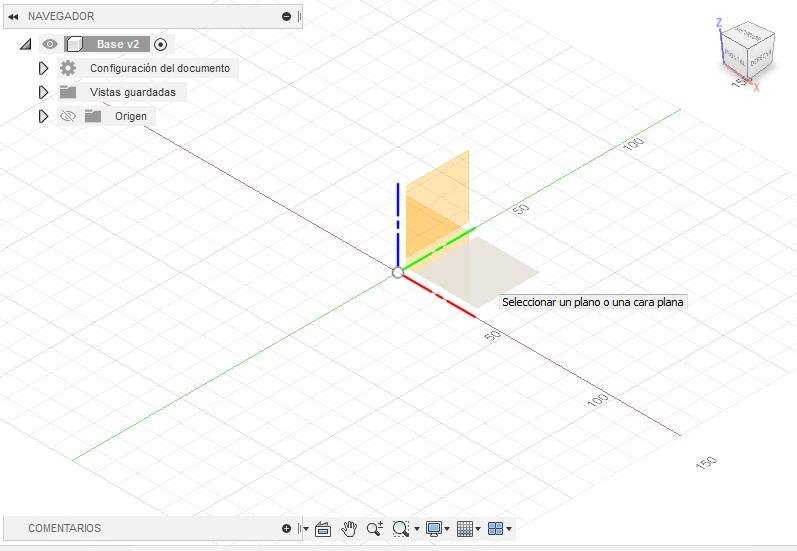This screenshot has height=551, width=797.
Task: Click the thick green Y axis segment
Action: point(439,248)
